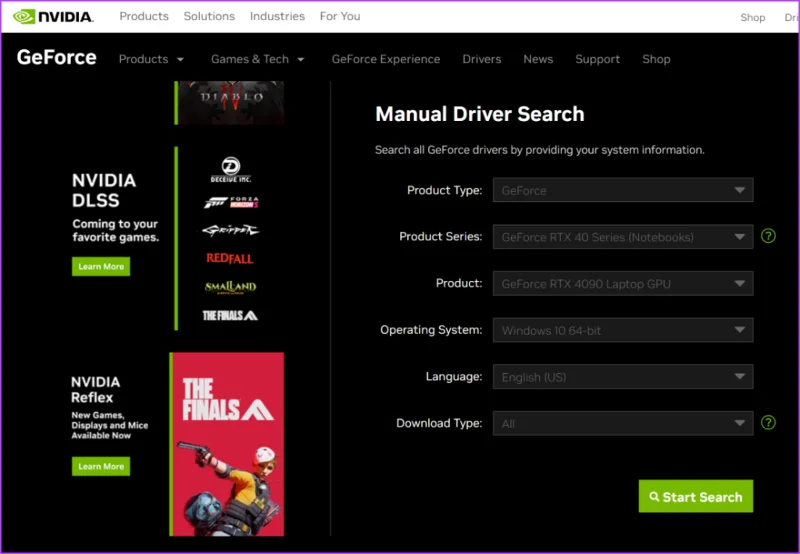Image resolution: width=800 pixels, height=554 pixels.
Task: Open Solutions in the top NVIDIA bar
Action: tap(209, 16)
